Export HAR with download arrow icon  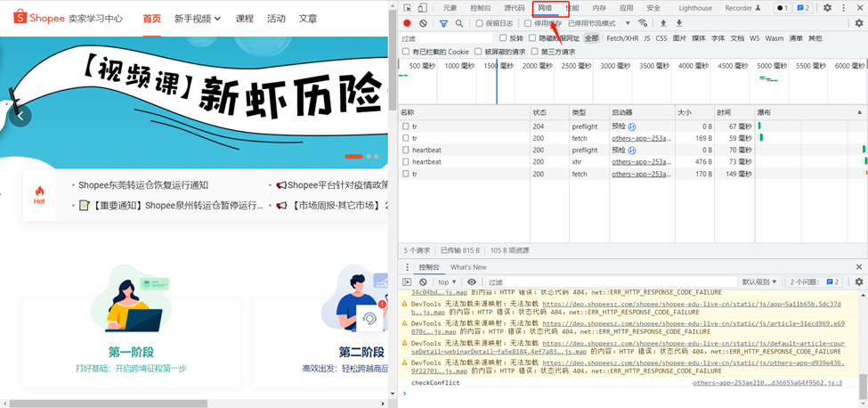(x=679, y=23)
